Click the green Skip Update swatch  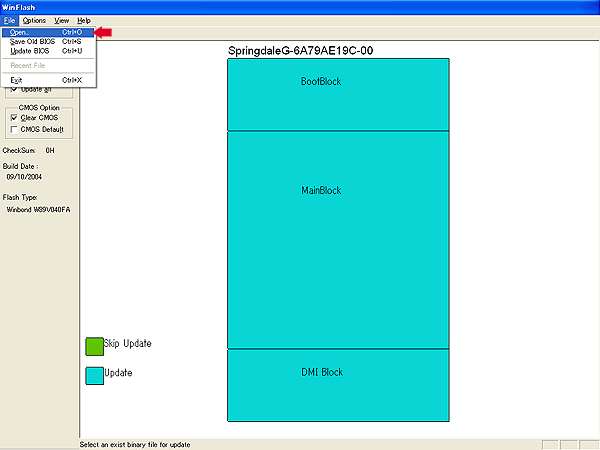coord(95,346)
